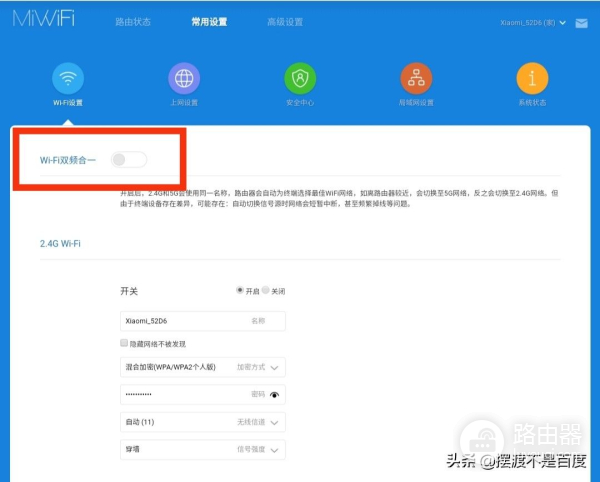Switch to the 高级设置 tab
The image size is (600, 482).
tap(285, 22)
